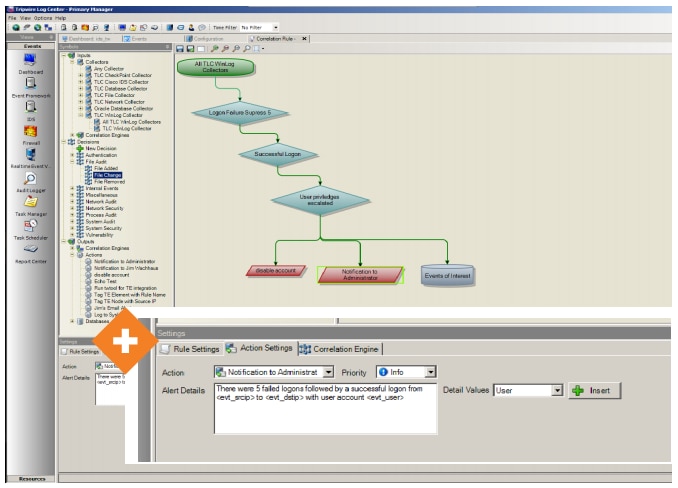The image size is (678, 488).
Task: Click the red zoom-out magnifier icon
Action: pos(225,49)
